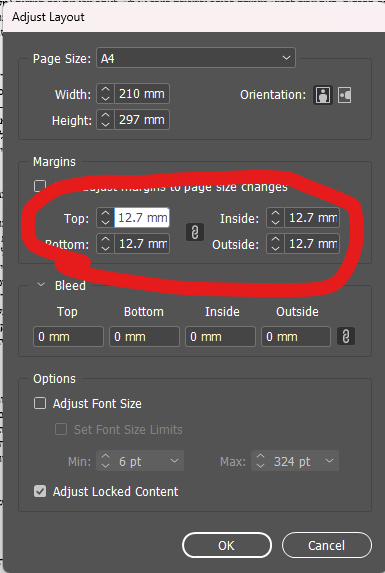Click the Outside margin stepper arrows
Screen dimensions: 385x573
[x=275, y=244]
